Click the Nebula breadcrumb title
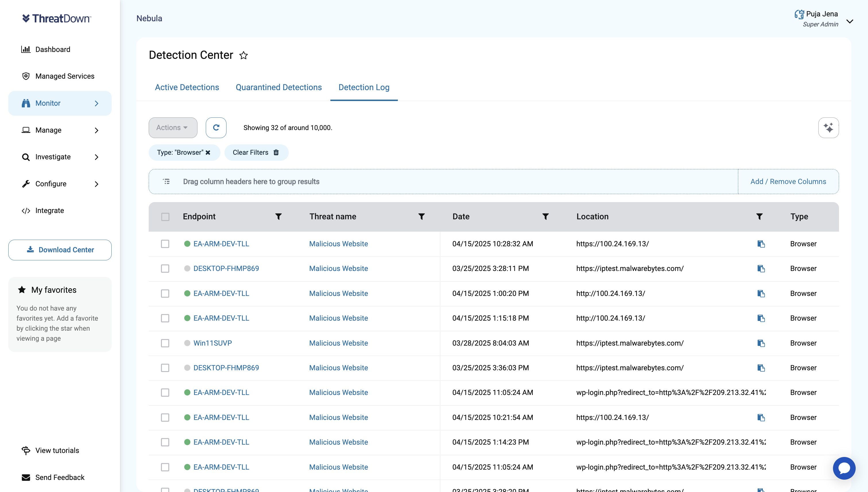This screenshot has height=492, width=868. point(149,19)
